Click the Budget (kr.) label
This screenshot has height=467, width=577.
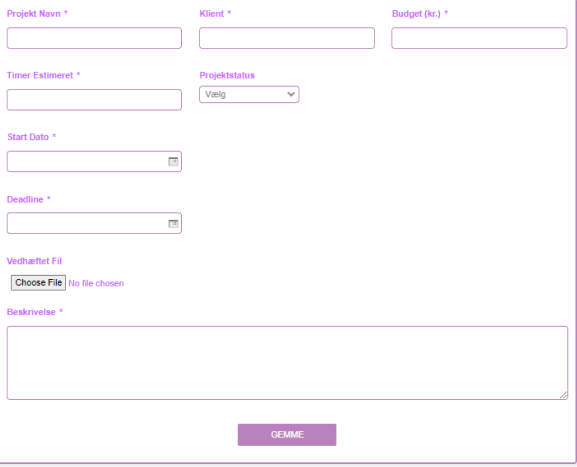416,14
